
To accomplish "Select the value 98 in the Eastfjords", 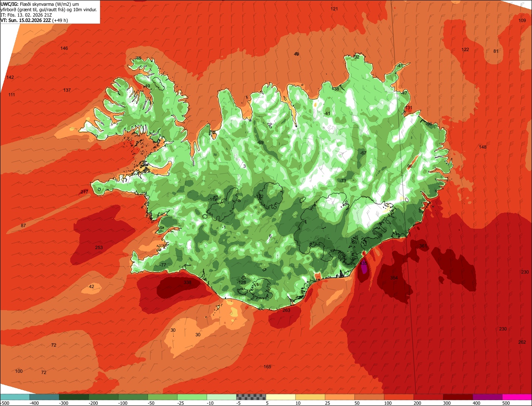I will coord(410,166).
